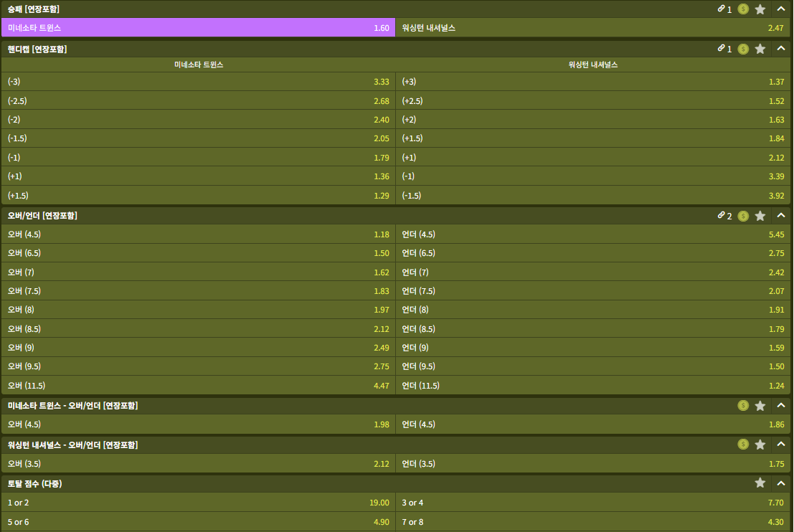Select 언더 (11.5) at 1.24
Viewport: 794px width, 532px height.
coord(593,385)
